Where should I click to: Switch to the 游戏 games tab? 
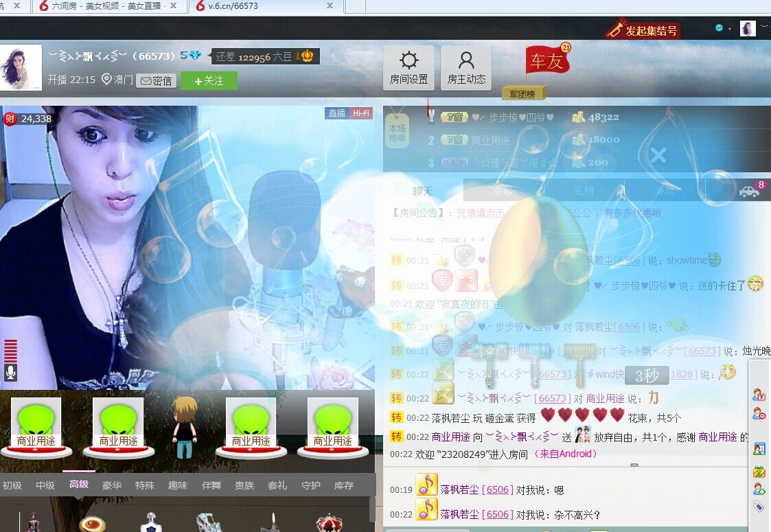(665, 191)
